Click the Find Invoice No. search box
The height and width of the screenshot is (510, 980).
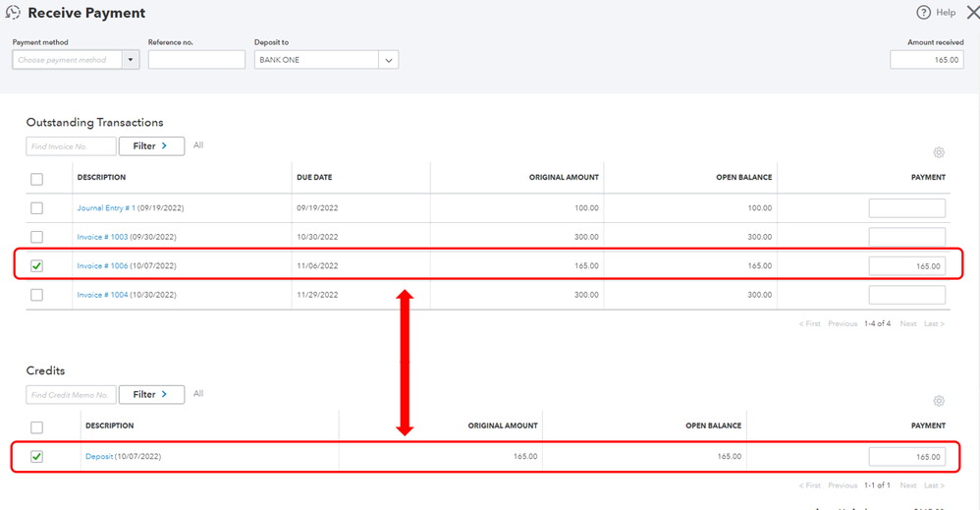71,145
